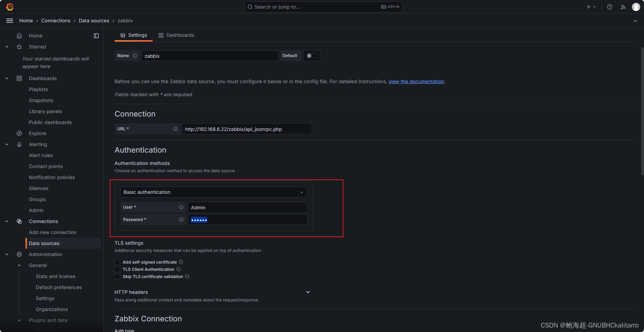Collapse the Connections section chevron
Viewport: 644px width, 332px height.
click(x=7, y=221)
